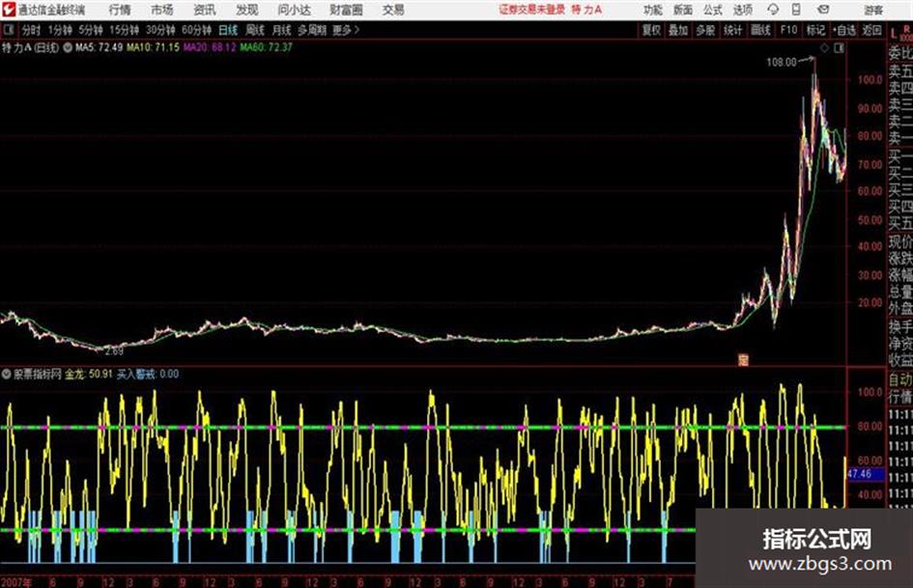Switch to the 1分钟 period tab
The image size is (913, 588).
[59, 30]
